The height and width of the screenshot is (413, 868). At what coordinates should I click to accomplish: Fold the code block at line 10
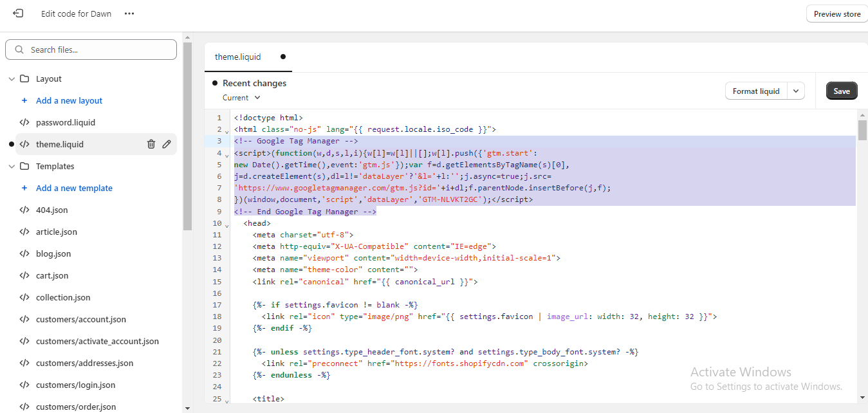tap(227, 225)
